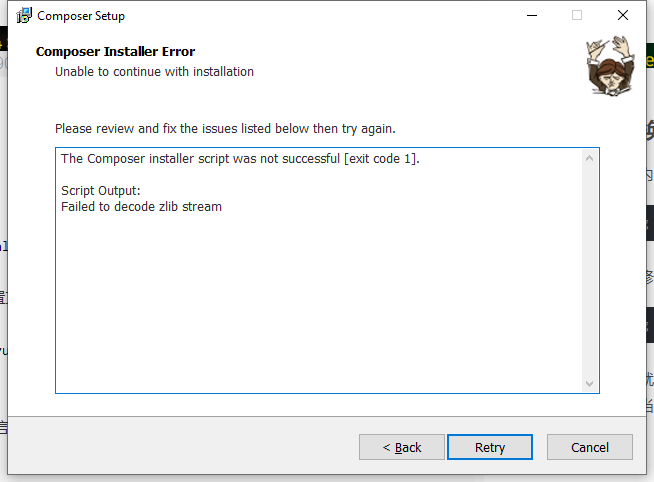Click the grayed-out maximize button
The image size is (654, 482).
pyautogui.click(x=576, y=16)
